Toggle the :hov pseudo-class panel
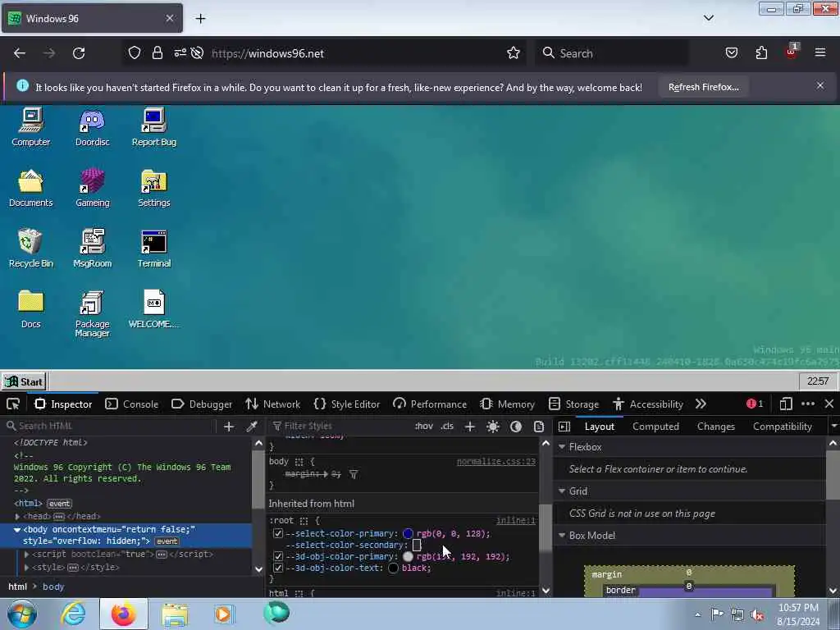840x630 pixels. click(x=424, y=427)
